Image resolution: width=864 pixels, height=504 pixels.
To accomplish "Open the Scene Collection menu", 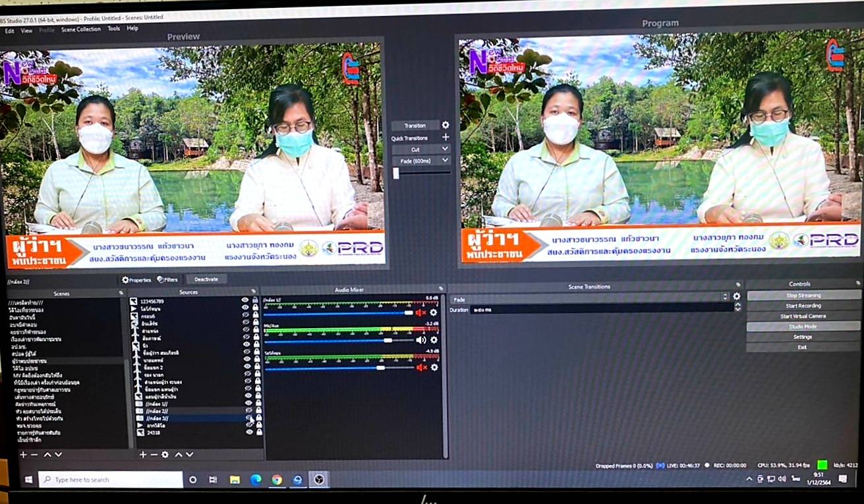I will click(x=81, y=29).
